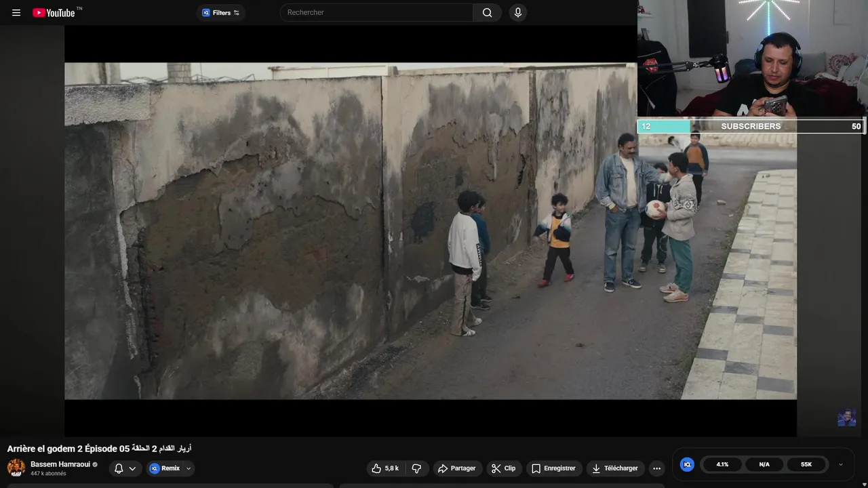Expand the Remix dropdown arrow
868x488 pixels.
[x=189, y=468]
